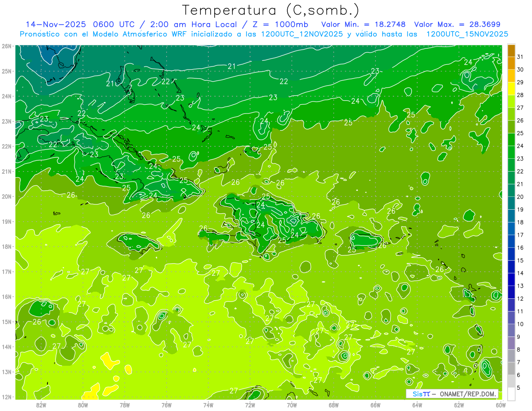532x411 pixels.
Task: Click latitude axis label 26N
Action: tap(7, 46)
